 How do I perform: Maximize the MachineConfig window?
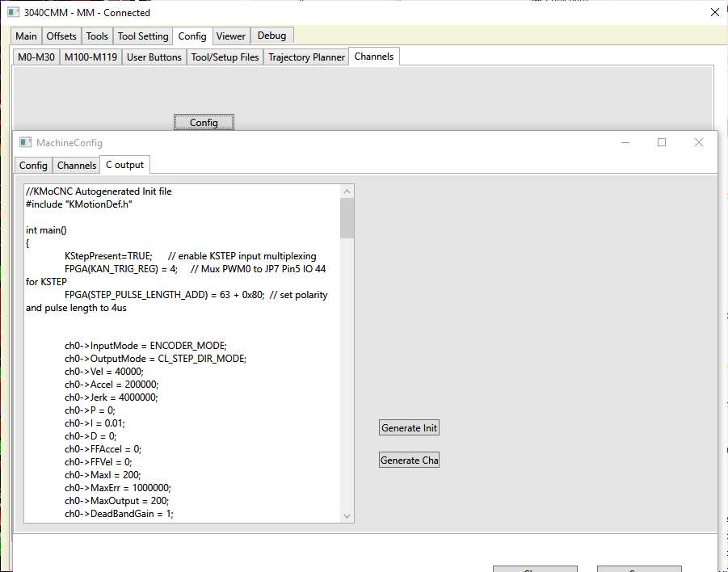coord(662,142)
